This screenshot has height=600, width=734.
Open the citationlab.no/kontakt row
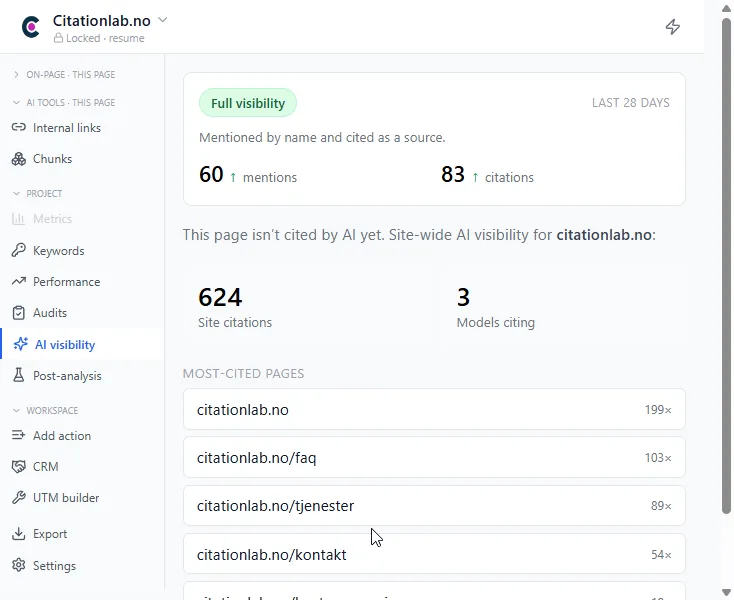point(434,554)
